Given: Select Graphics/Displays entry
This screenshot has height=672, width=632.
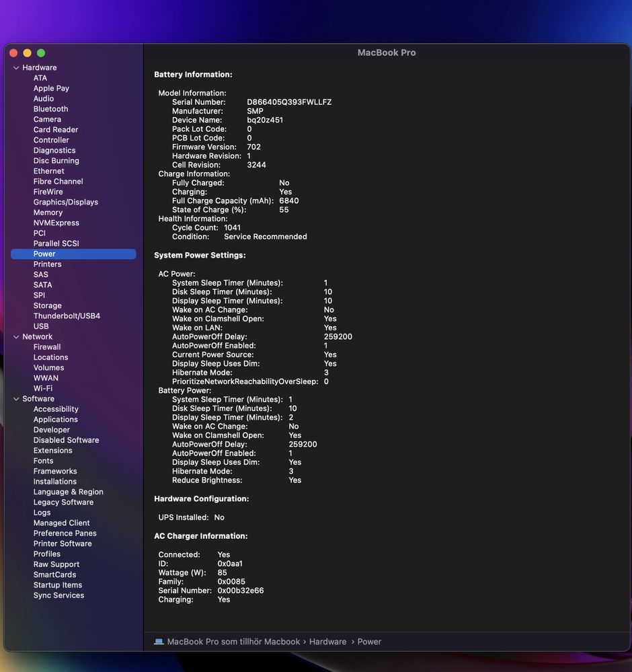Looking at the screenshot, I should [x=66, y=202].
